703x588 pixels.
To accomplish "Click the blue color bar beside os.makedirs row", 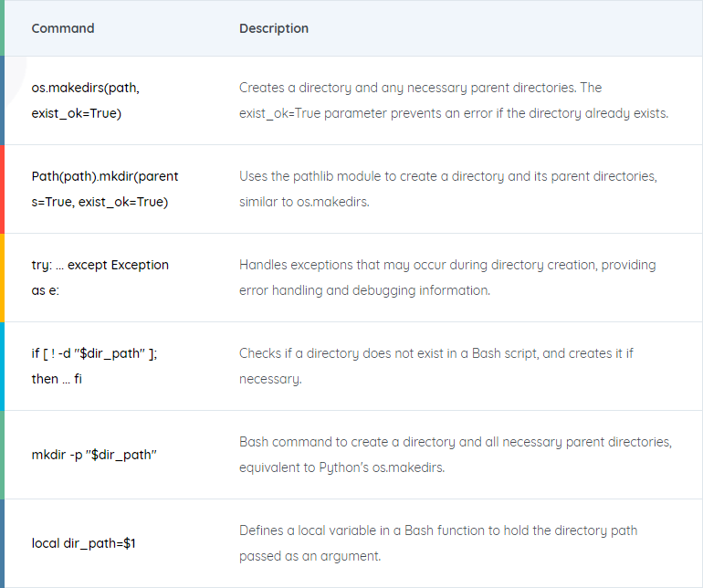I will (2, 100).
